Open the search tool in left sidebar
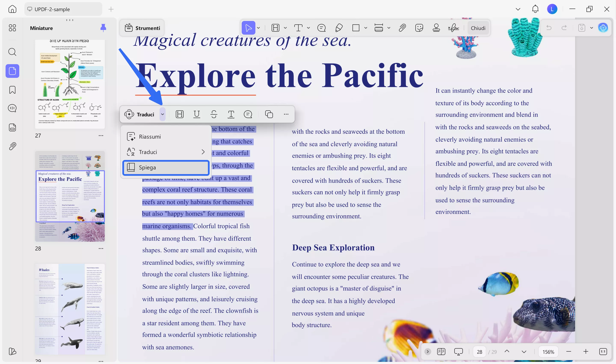This screenshot has width=616, height=364. pyautogui.click(x=12, y=52)
